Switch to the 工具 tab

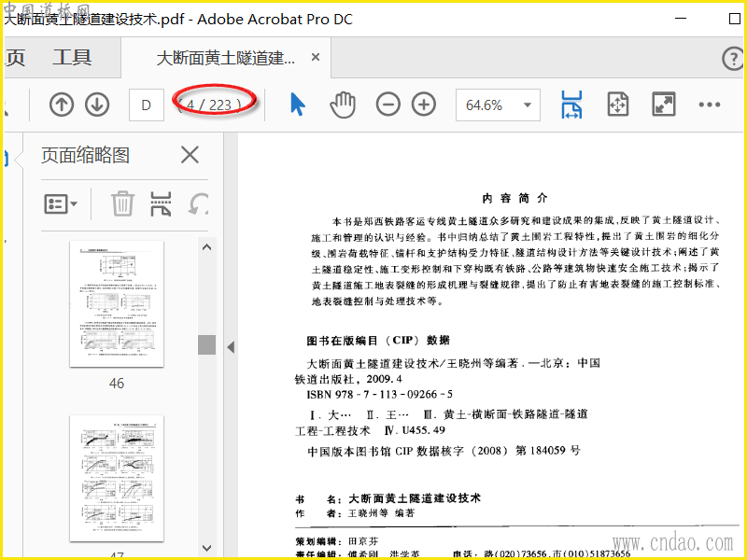point(72,58)
